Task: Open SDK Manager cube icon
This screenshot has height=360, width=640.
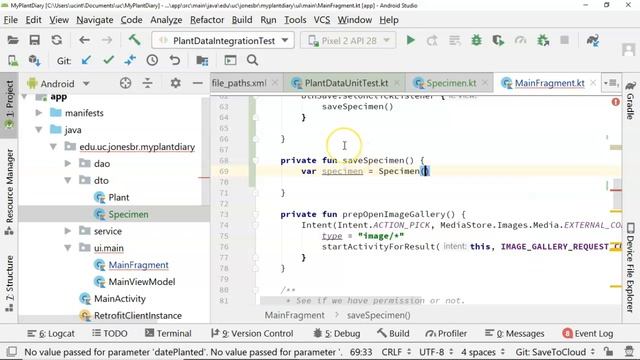Action: pos(35,60)
